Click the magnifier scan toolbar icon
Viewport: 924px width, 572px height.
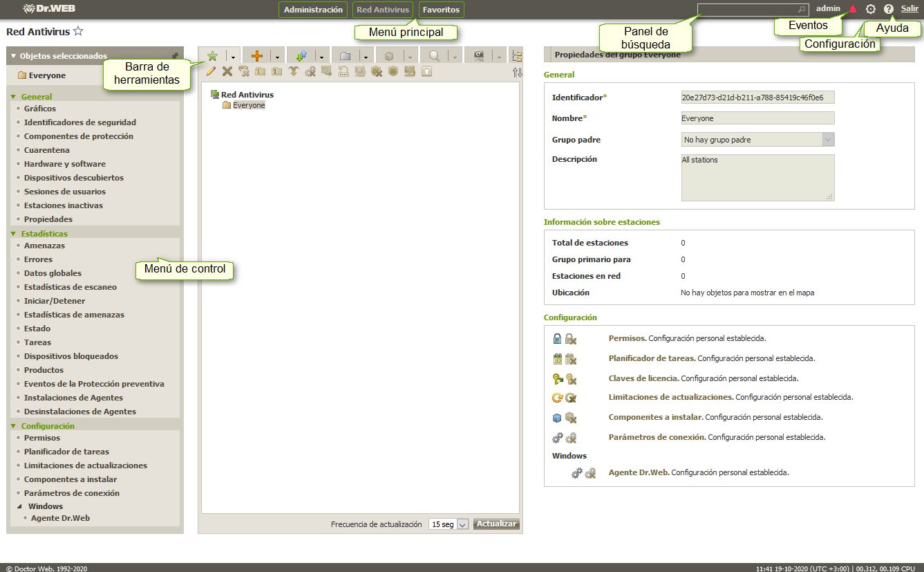point(435,56)
